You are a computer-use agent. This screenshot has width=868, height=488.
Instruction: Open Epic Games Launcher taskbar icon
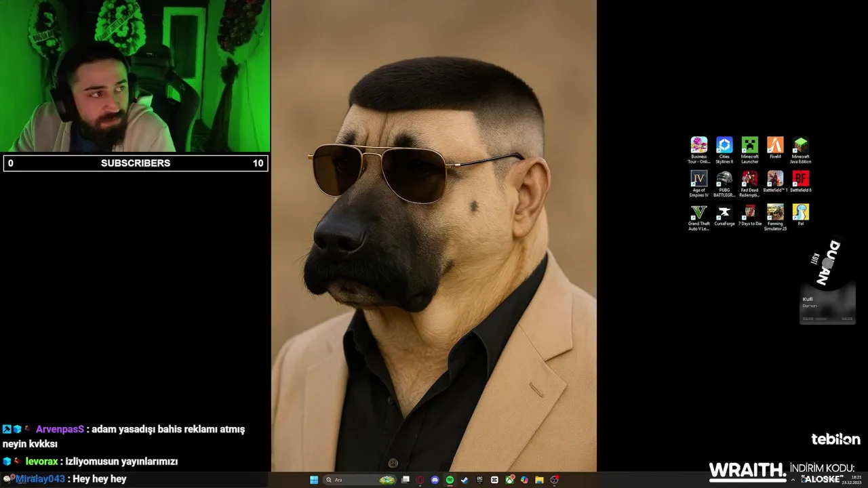click(479, 480)
